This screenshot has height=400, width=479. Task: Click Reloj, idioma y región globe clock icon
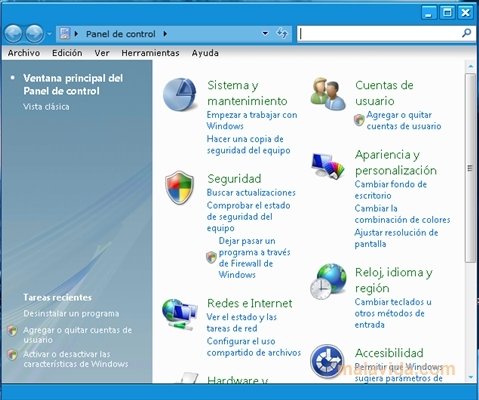328,281
